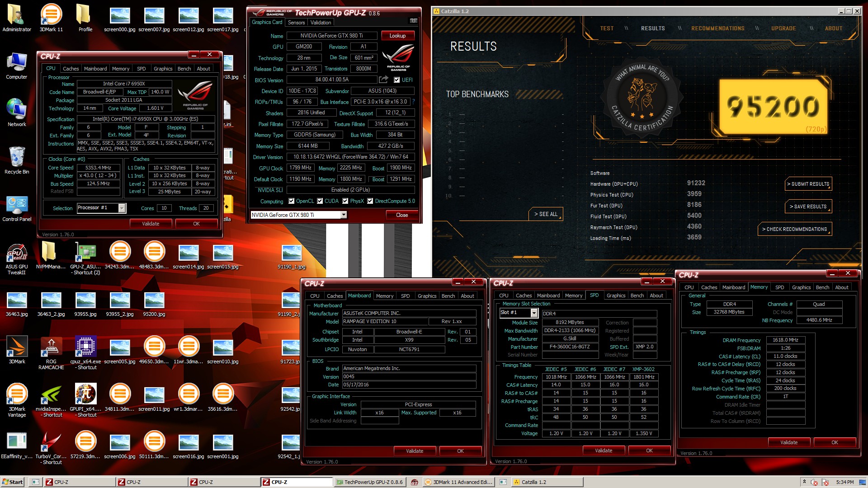Launch the TurboV_Core shortcut
Image resolution: width=868 pixels, height=488 pixels.
coord(51,447)
